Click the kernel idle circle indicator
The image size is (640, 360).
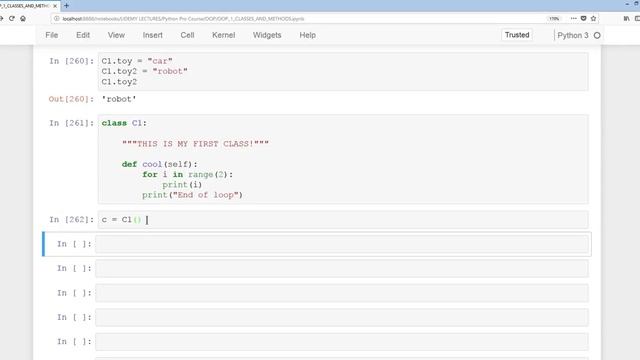597,36
